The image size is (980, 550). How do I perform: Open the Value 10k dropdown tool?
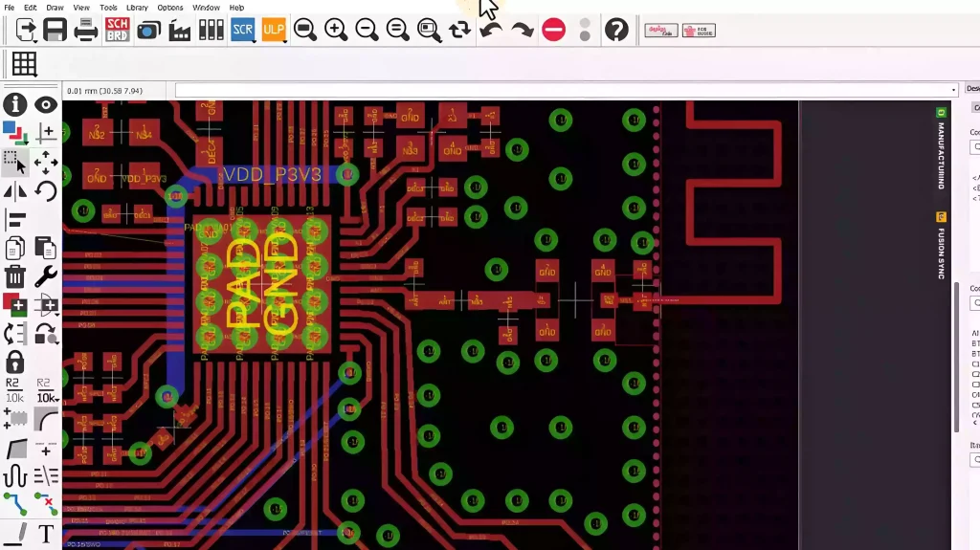[47, 390]
